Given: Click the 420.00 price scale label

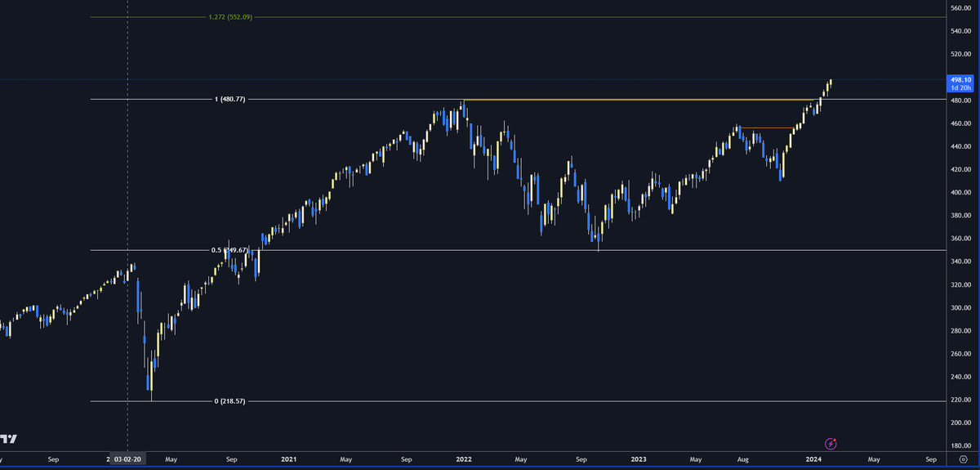Looking at the screenshot, I should pos(960,169).
